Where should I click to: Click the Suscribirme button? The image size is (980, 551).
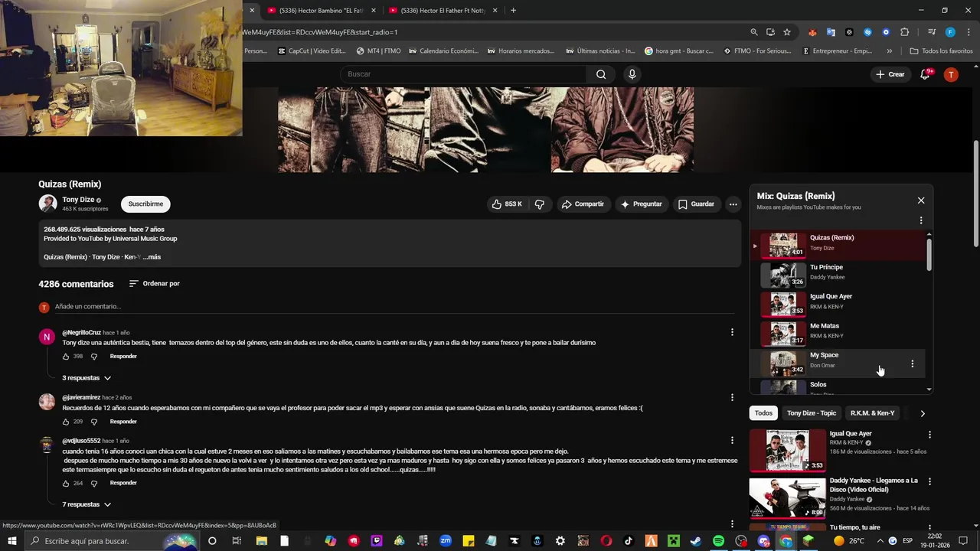click(145, 204)
